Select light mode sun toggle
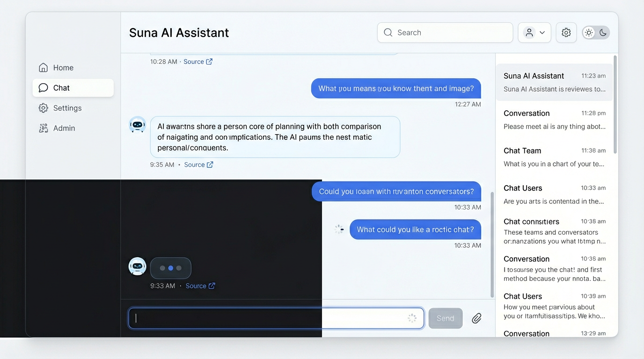 click(589, 33)
